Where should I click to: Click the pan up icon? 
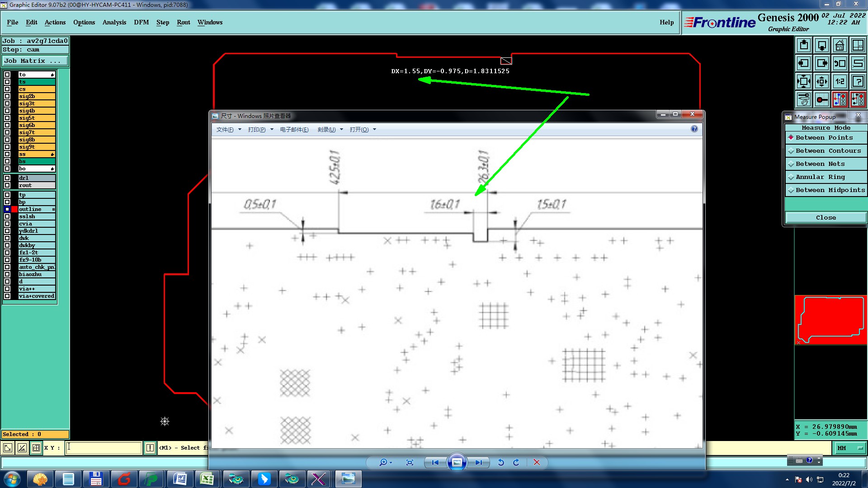[x=804, y=45]
